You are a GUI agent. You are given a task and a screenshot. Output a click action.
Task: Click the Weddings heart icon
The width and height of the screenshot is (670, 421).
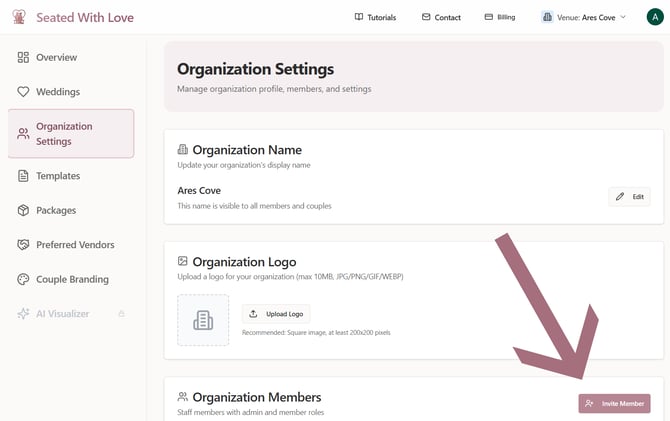(x=23, y=92)
